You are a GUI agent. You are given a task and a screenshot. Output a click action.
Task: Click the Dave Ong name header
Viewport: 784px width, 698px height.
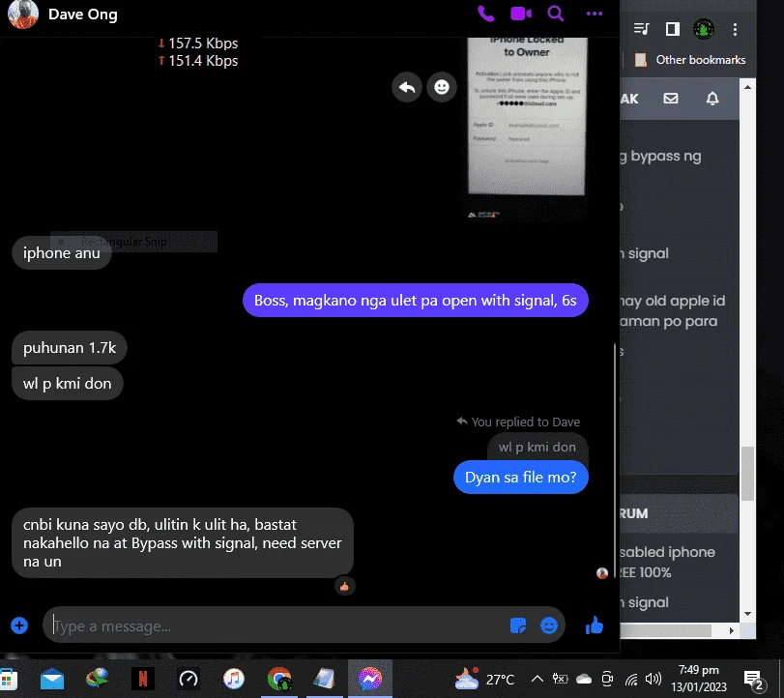click(83, 14)
